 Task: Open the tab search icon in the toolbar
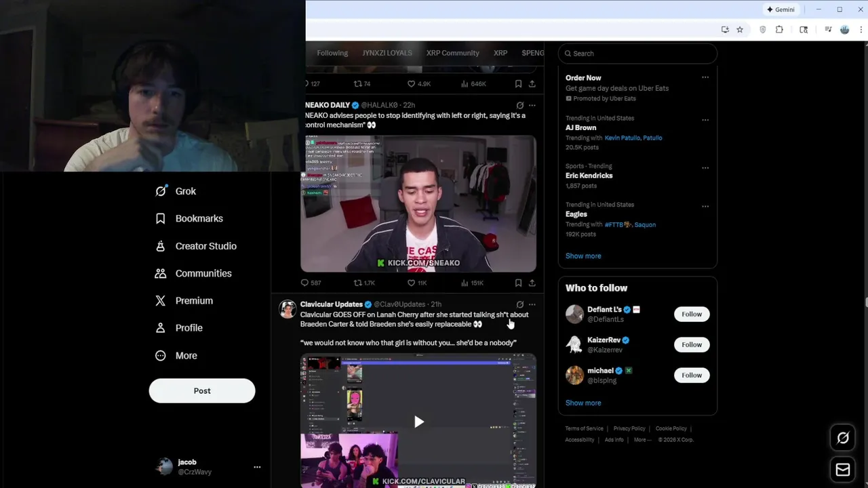(804, 29)
